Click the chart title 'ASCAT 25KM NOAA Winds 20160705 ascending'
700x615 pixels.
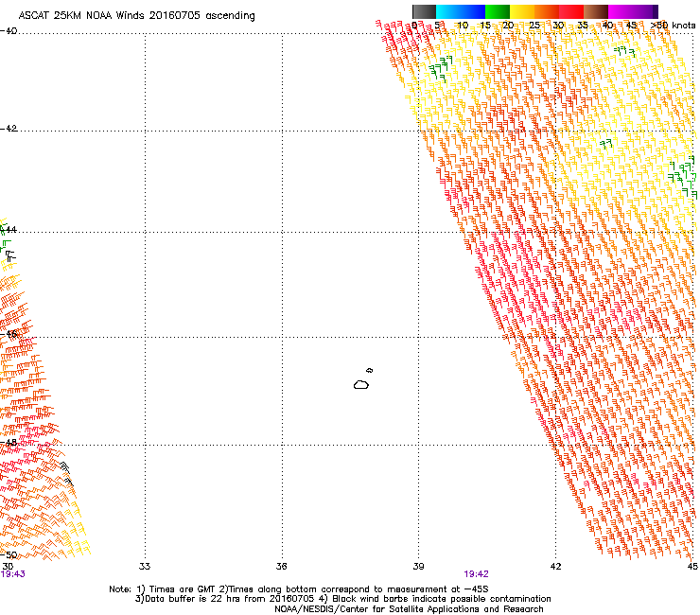click(136, 16)
